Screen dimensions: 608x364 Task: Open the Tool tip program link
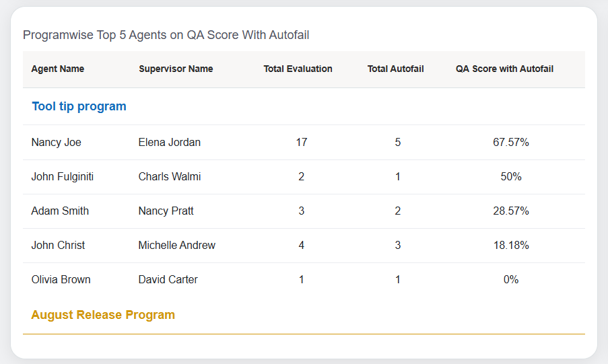coord(79,106)
